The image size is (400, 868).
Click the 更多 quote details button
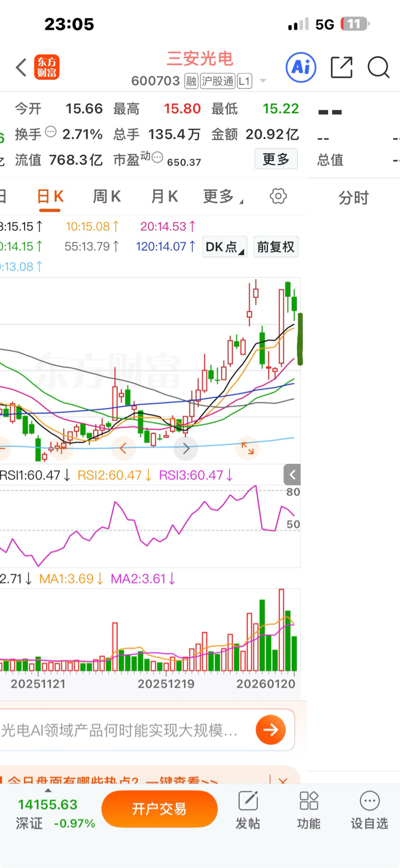276,159
